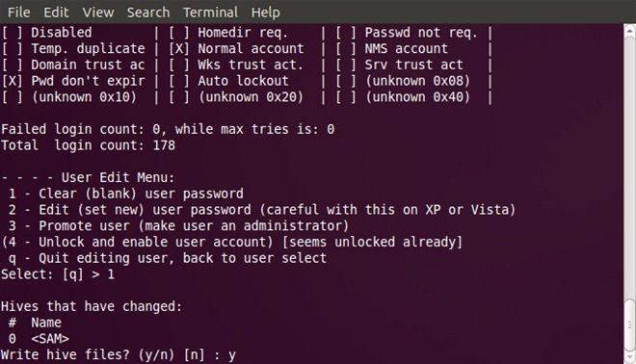Open the View menu
The height and width of the screenshot is (364, 636).
(x=97, y=13)
